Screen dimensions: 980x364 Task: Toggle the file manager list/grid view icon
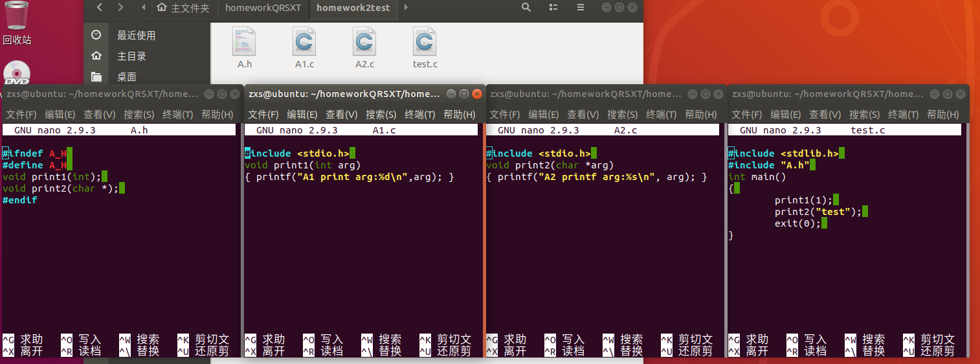[553, 8]
